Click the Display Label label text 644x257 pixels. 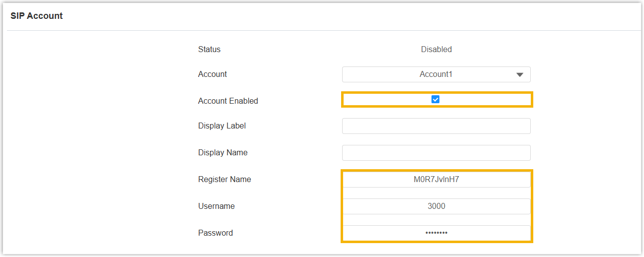(x=221, y=126)
